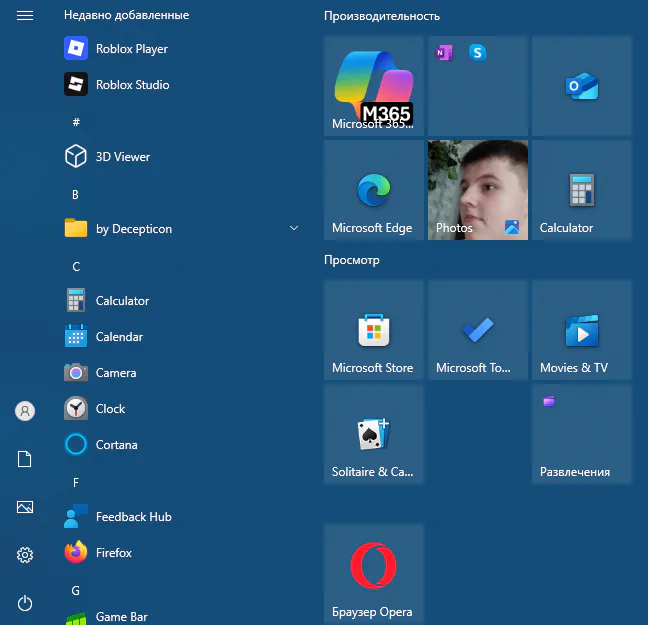This screenshot has height=625, width=648.
Task: Click the Power button in Start sidebar
Action: [x=25, y=603]
